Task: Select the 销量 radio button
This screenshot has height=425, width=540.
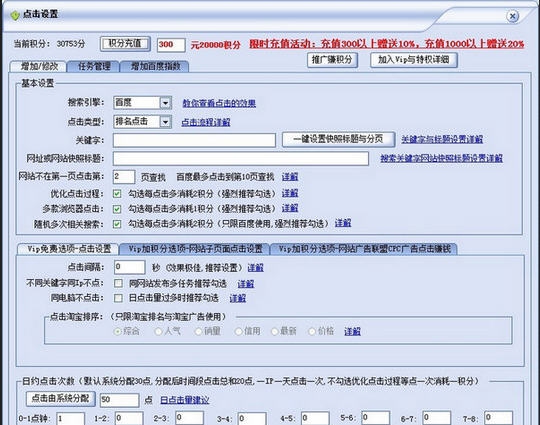Action: pos(198,331)
